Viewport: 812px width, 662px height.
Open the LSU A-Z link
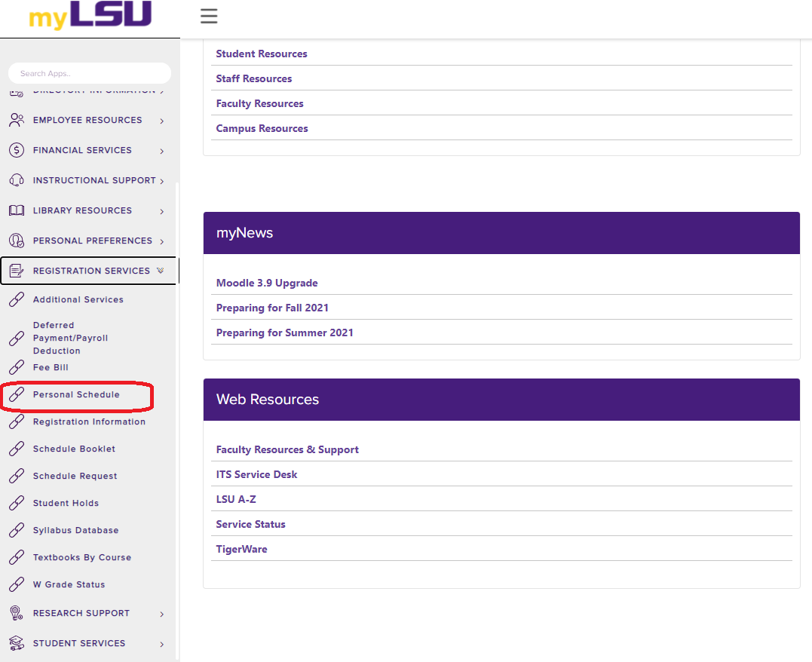coord(236,499)
